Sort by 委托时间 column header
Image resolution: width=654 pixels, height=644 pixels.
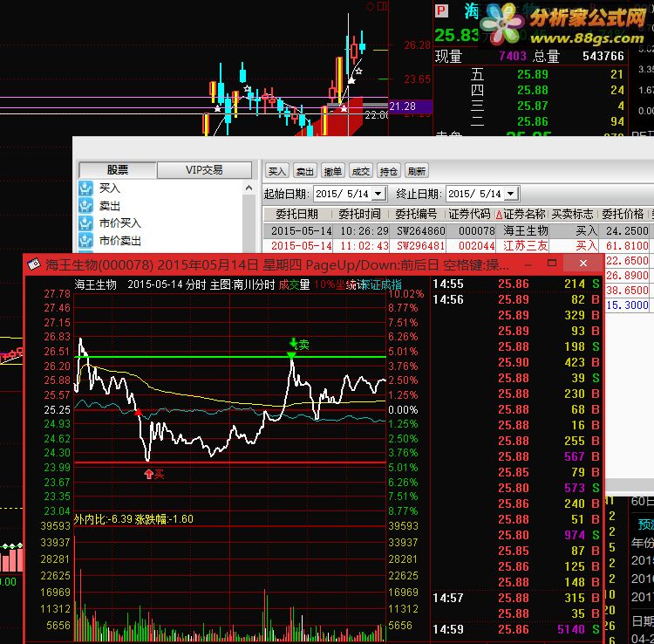[359, 215]
